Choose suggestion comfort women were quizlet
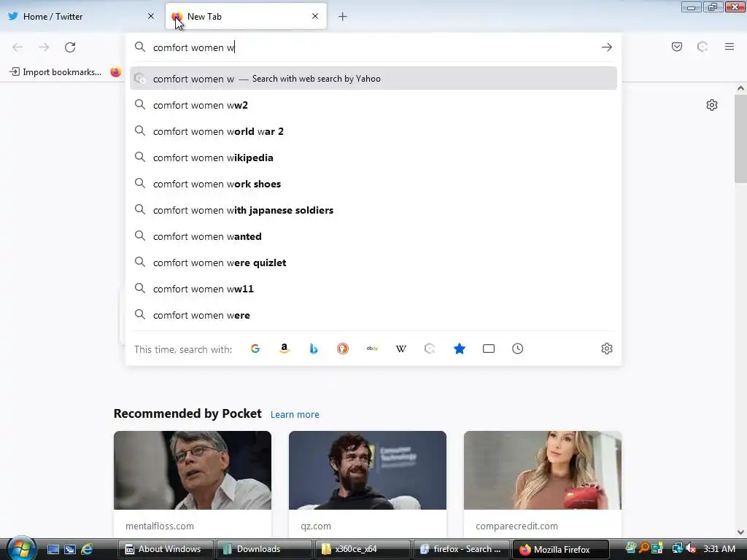The height and width of the screenshot is (560, 747). [373, 262]
